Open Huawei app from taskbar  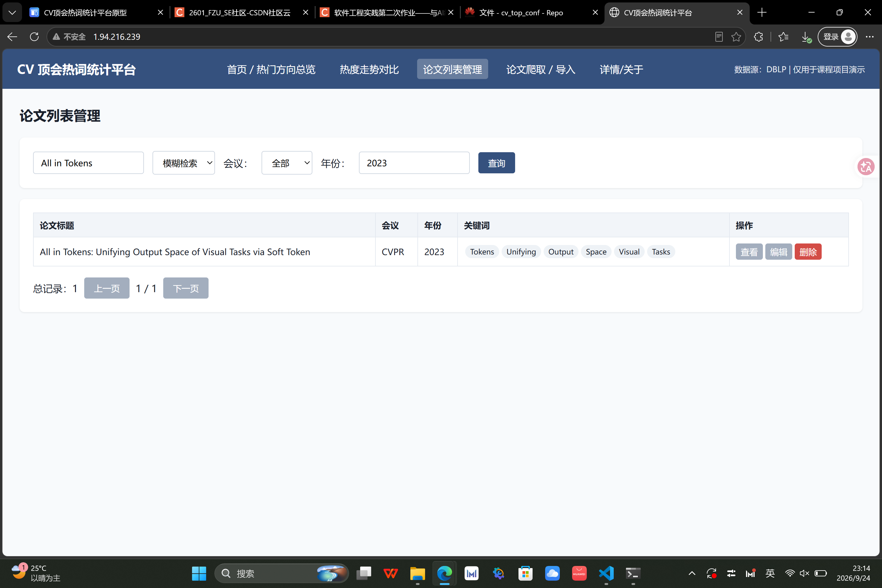pos(579,573)
